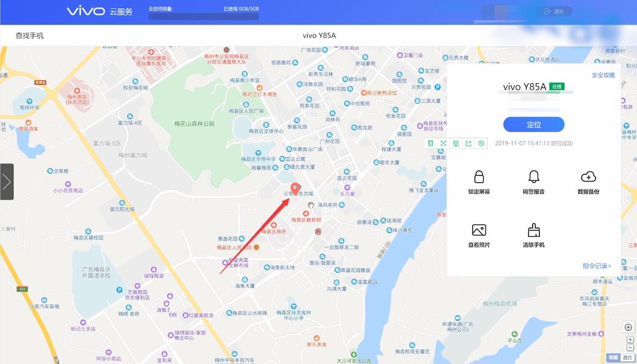The height and width of the screenshot is (364, 637).
Task: Open 数据备份 cloud backup icon
Action: coord(588,176)
